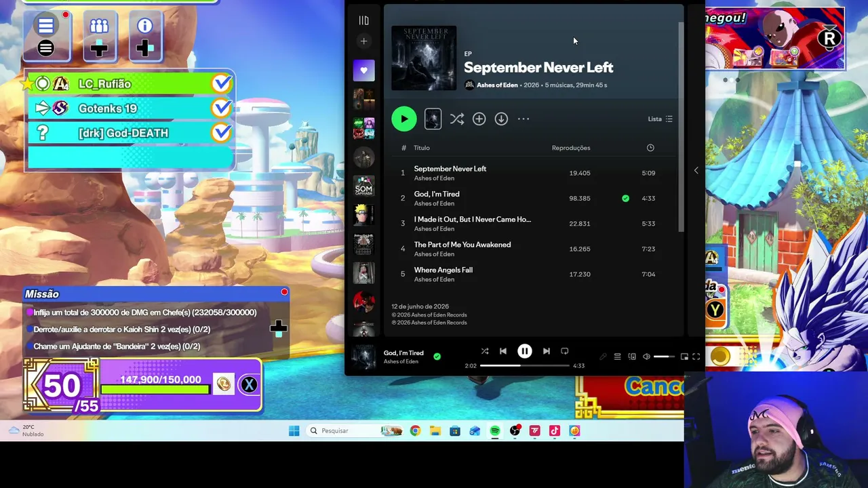The image size is (868, 488).
Task: Open File Explorer from taskbar
Action: click(x=435, y=431)
